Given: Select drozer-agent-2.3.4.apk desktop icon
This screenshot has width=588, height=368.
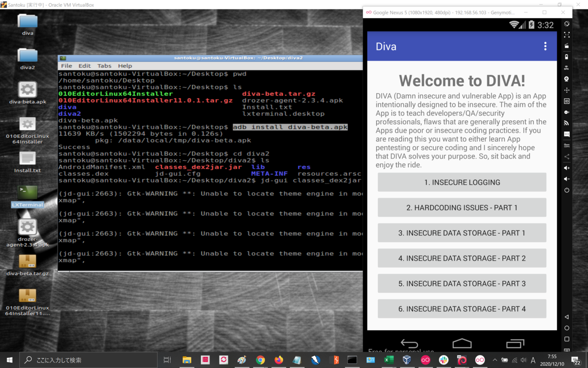Looking at the screenshot, I should tap(27, 233).
